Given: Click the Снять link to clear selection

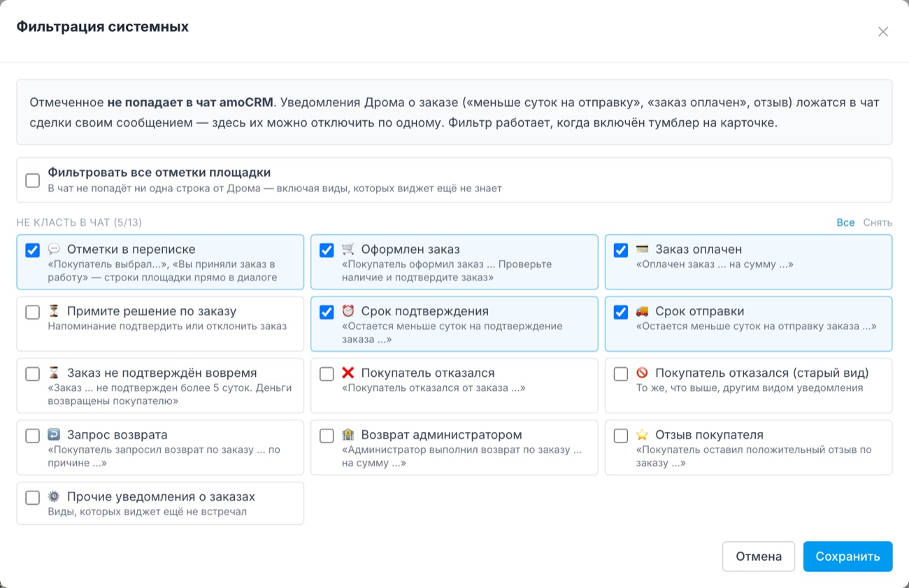Looking at the screenshot, I should coord(878,222).
